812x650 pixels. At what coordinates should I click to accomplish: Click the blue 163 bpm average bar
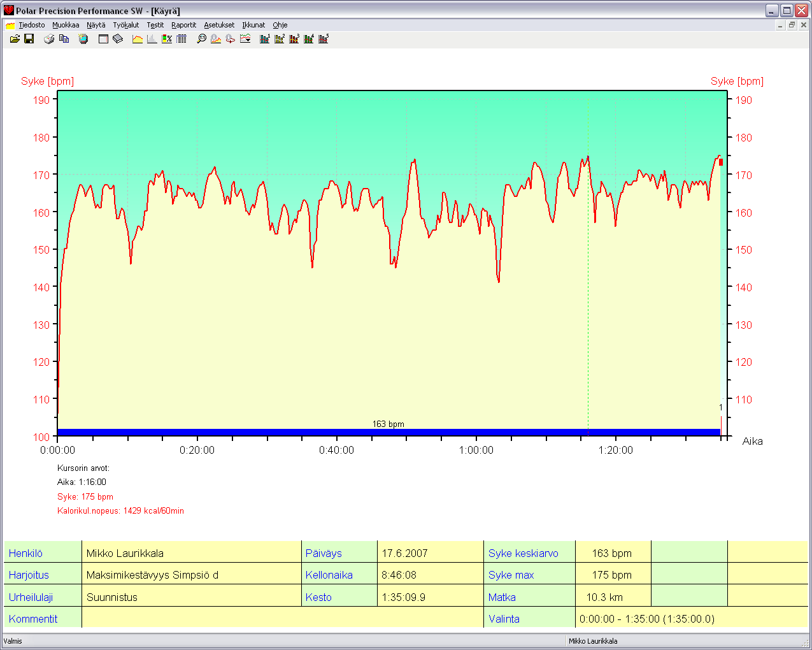pos(388,432)
